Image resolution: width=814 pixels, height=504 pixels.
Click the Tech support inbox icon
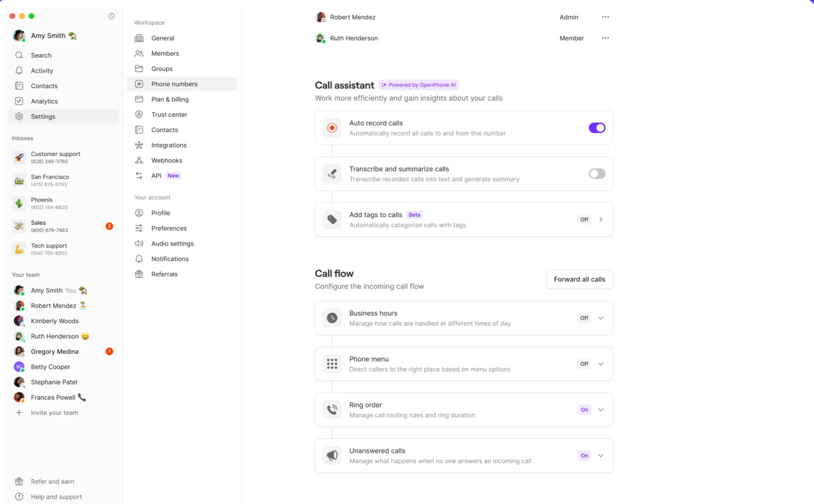pos(19,249)
